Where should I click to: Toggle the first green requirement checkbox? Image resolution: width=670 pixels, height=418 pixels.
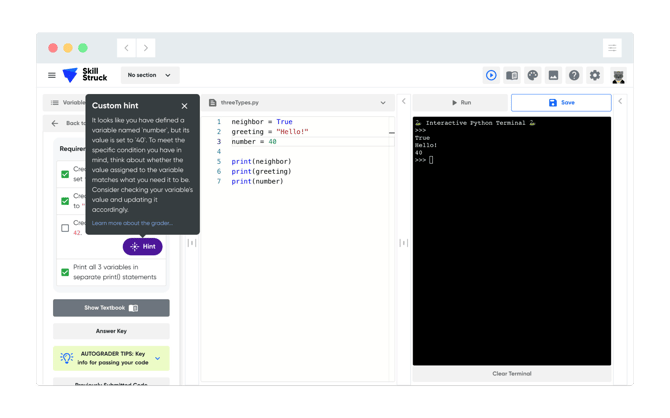click(x=65, y=174)
